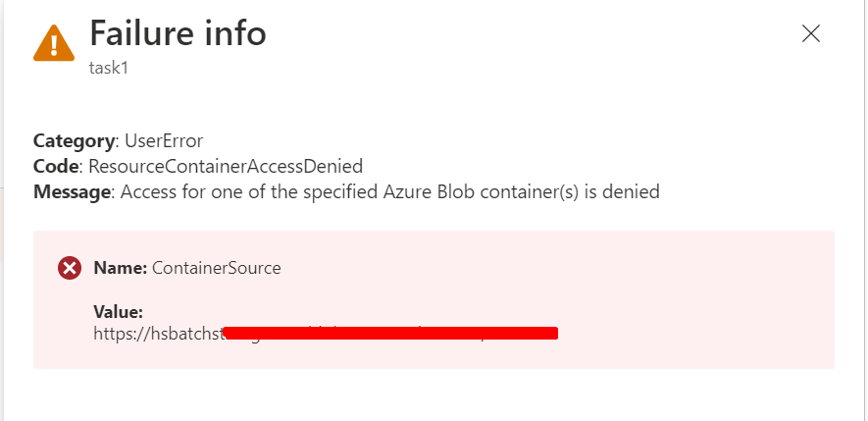Select the ContainerSource name value
Viewport: 868px width, 421px height.
217,268
